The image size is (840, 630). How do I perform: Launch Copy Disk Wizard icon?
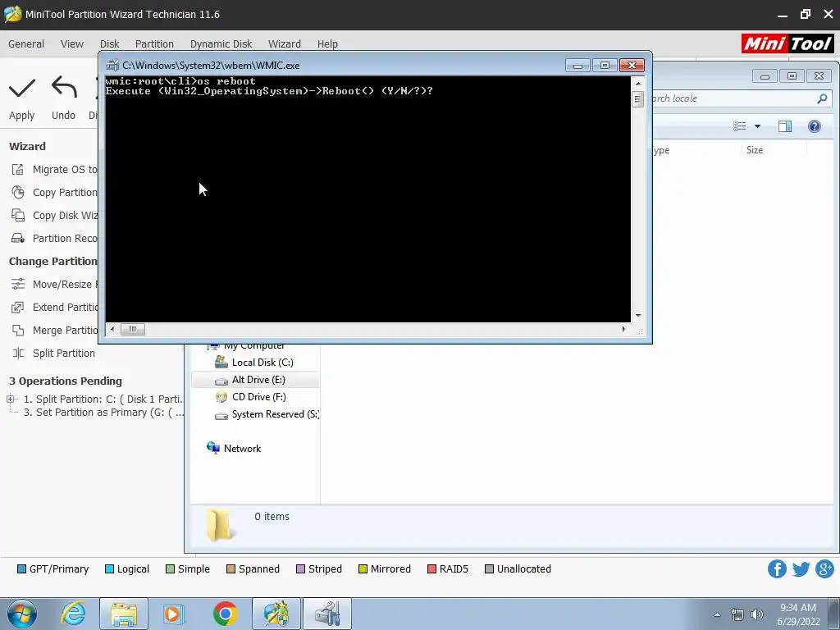[x=18, y=216]
